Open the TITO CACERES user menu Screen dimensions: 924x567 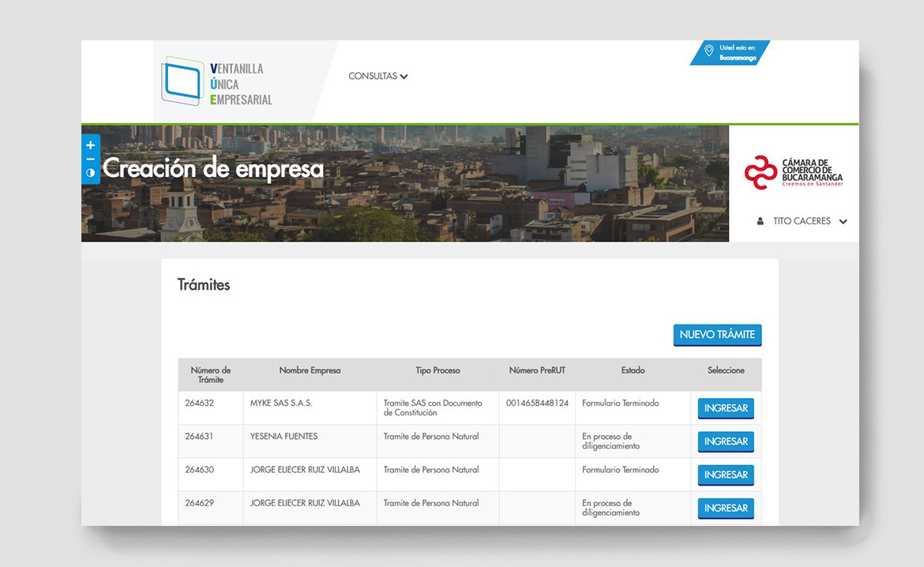802,221
